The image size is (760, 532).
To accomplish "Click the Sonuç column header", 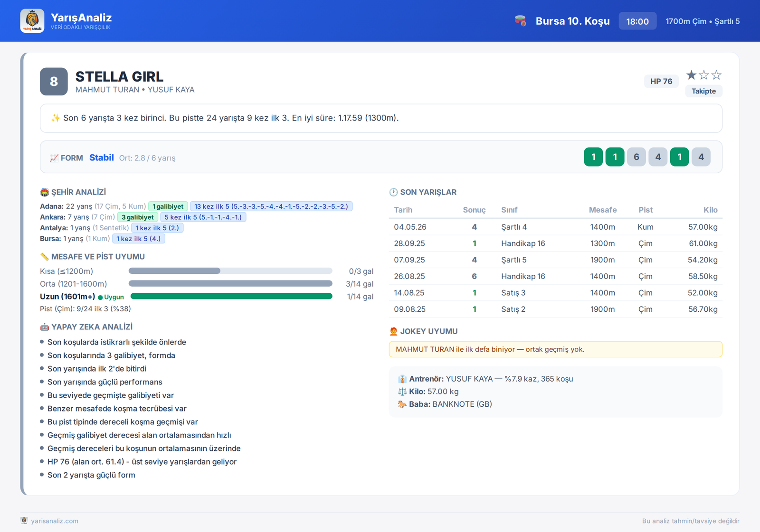I will click(474, 210).
